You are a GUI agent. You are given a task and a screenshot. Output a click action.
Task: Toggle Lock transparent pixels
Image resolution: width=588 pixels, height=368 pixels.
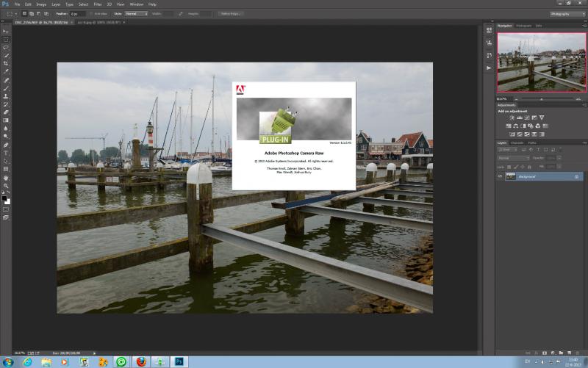click(509, 167)
